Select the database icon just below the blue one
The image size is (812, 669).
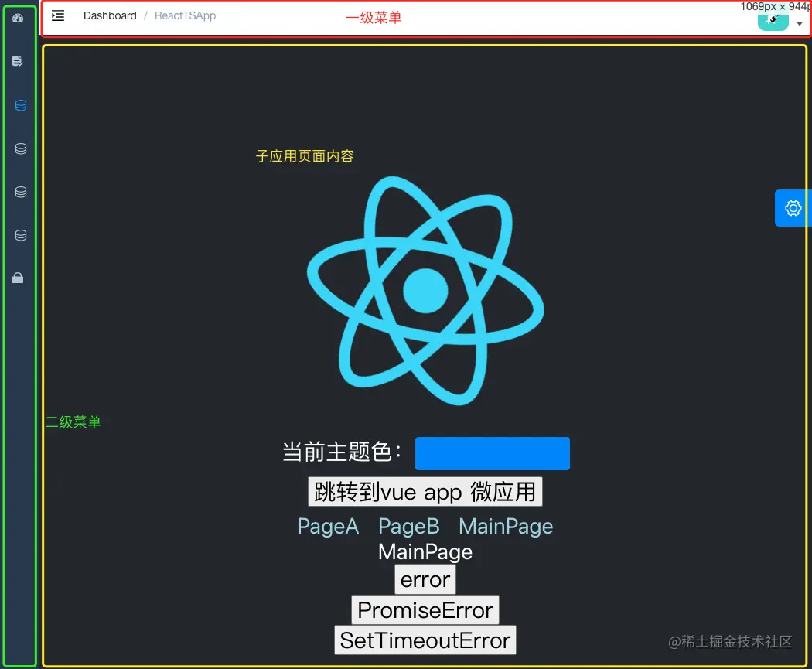point(21,149)
